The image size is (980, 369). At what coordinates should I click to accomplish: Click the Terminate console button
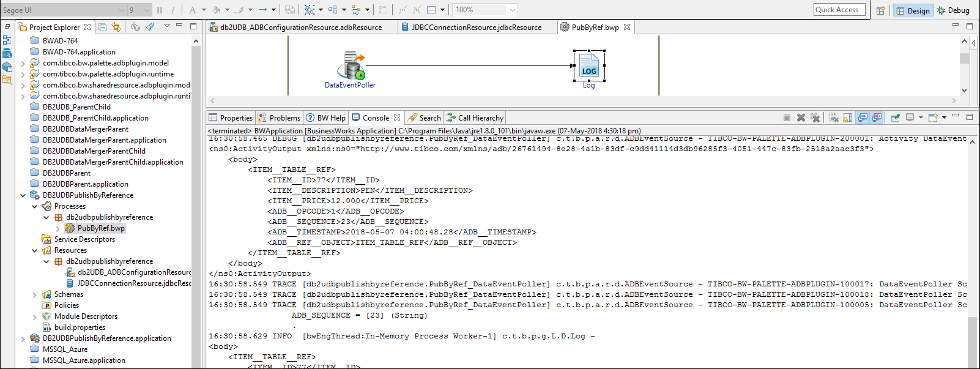tap(787, 117)
